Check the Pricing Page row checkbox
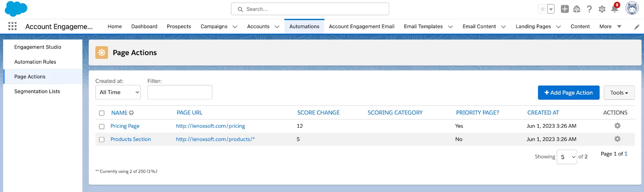Screen dimensions: 644x192 pos(102,127)
